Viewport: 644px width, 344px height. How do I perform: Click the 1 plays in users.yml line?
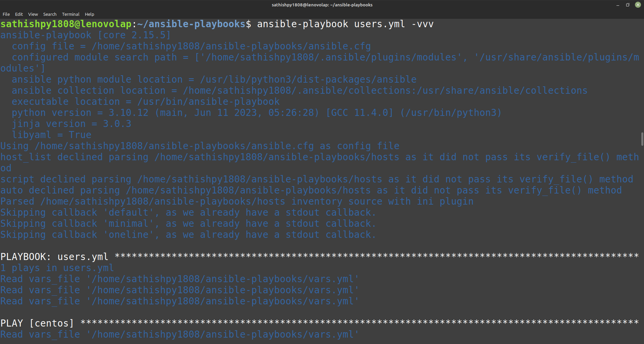57,268
